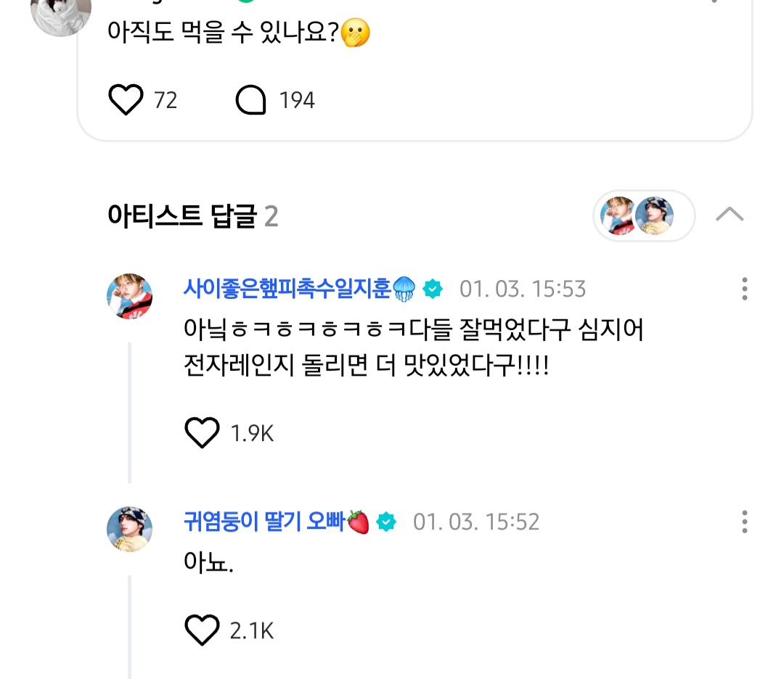Click the verified badge next to 사이좋은햄피촉수일지훈
Screen dimensions: 784x679
pyautogui.click(x=433, y=289)
